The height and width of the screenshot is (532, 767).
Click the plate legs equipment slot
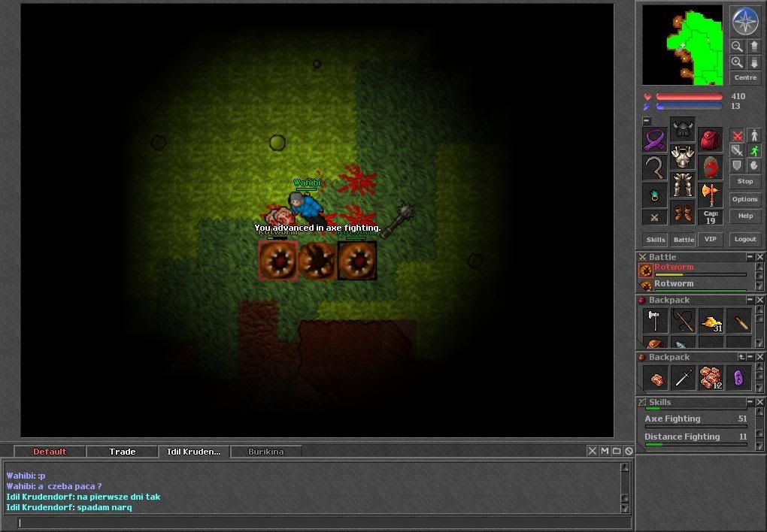682,186
